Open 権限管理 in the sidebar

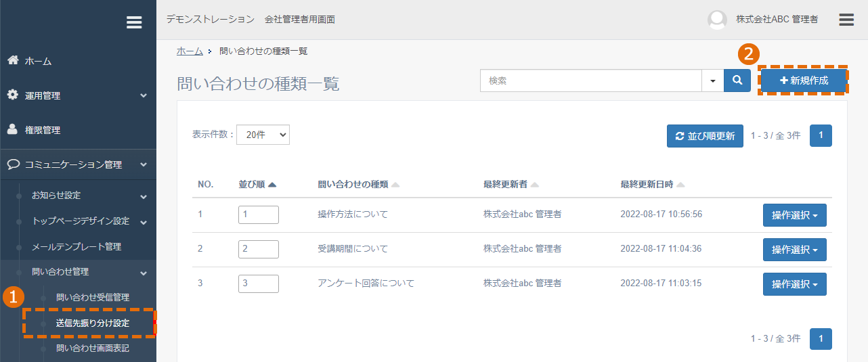coord(43,130)
